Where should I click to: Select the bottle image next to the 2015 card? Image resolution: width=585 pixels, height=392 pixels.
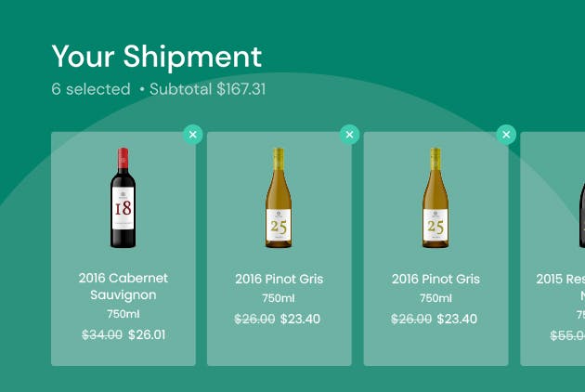click(435, 198)
